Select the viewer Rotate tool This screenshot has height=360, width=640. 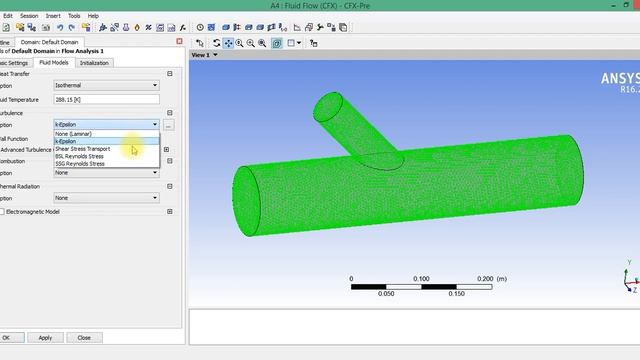click(216, 43)
